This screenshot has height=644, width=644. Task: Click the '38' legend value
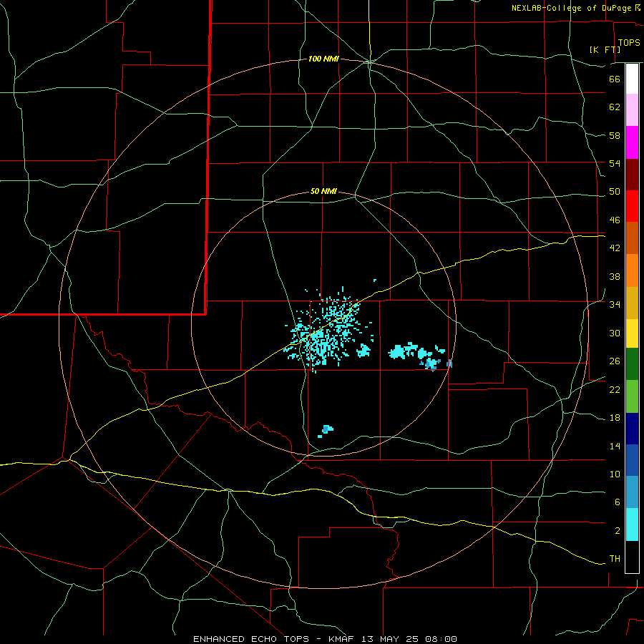(x=615, y=276)
